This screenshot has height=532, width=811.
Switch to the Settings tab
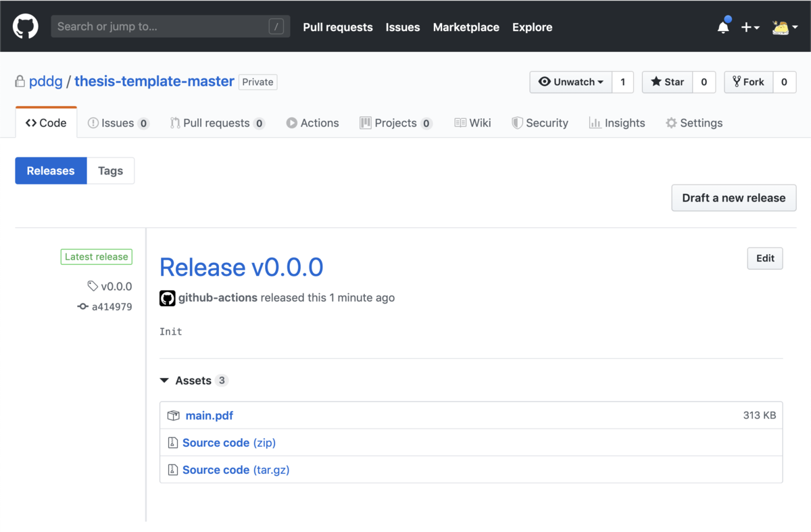(694, 122)
